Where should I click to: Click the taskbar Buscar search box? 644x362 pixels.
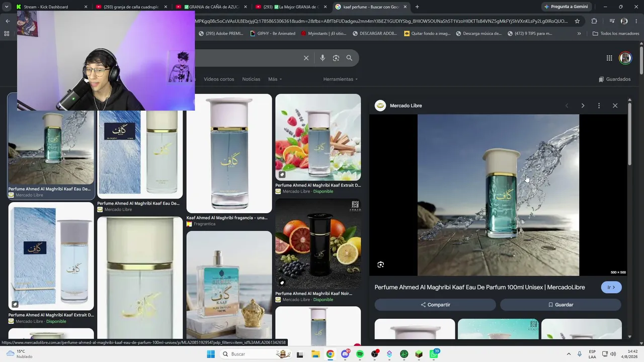tap(256, 354)
